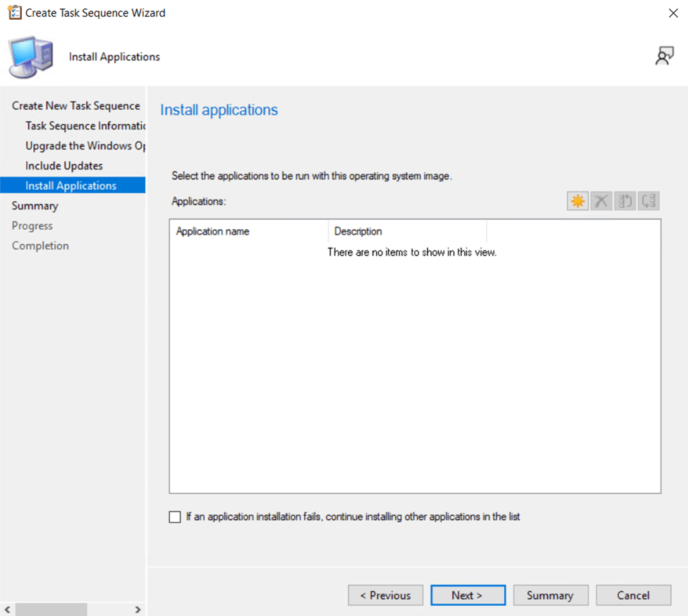
Task: Click the feedback person icon in header
Action: pyautogui.click(x=664, y=56)
